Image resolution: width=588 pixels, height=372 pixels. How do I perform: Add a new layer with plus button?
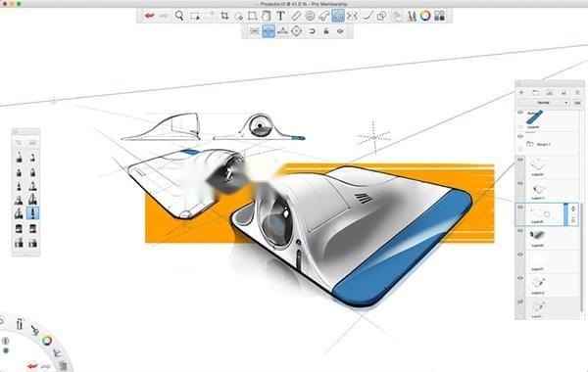coord(521,92)
